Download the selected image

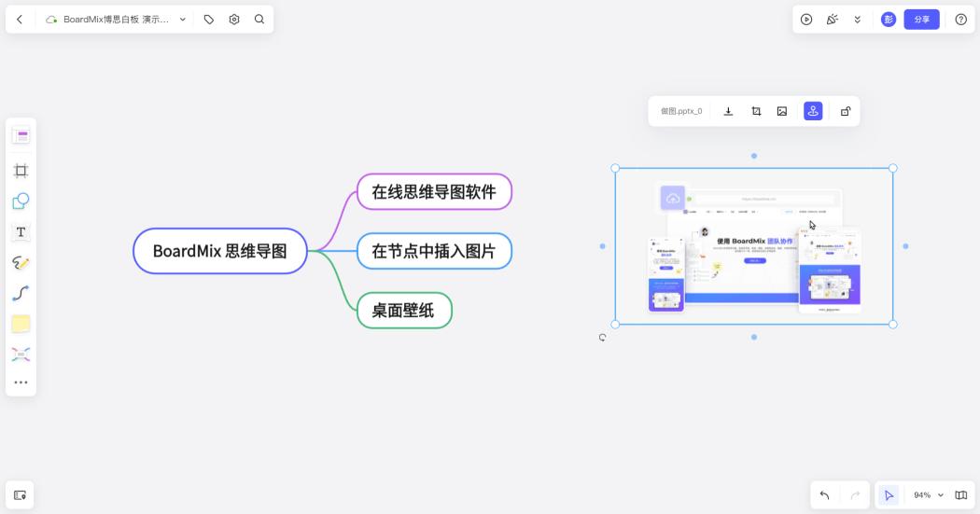tap(728, 111)
